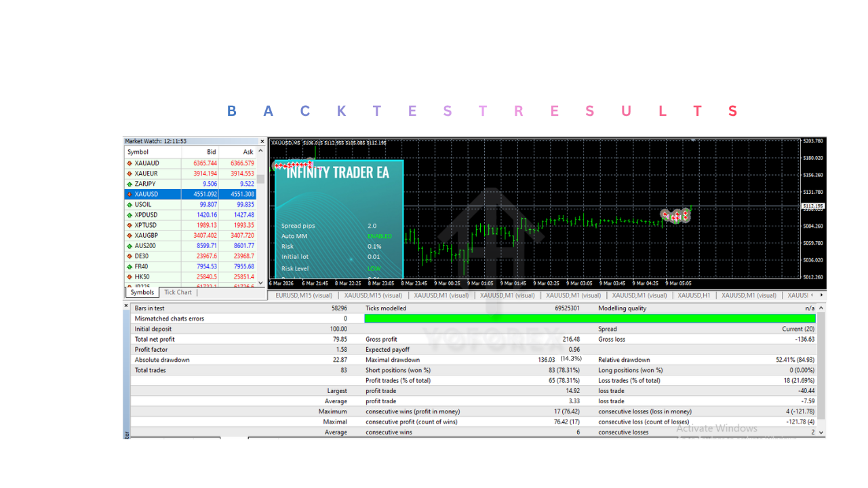868x488 pixels.
Task: Click the AUS200 green arrow icon
Action: [x=130, y=246]
